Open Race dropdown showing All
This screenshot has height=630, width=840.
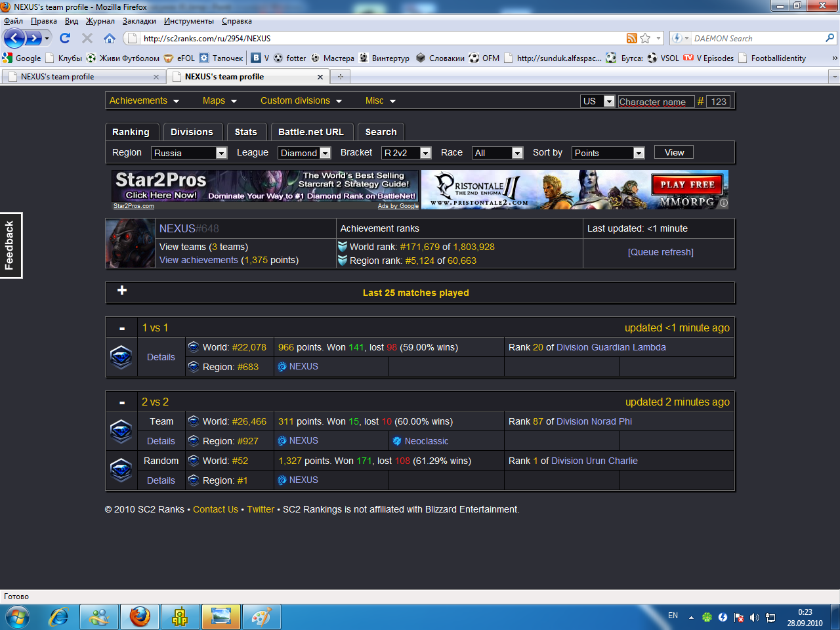pos(497,153)
